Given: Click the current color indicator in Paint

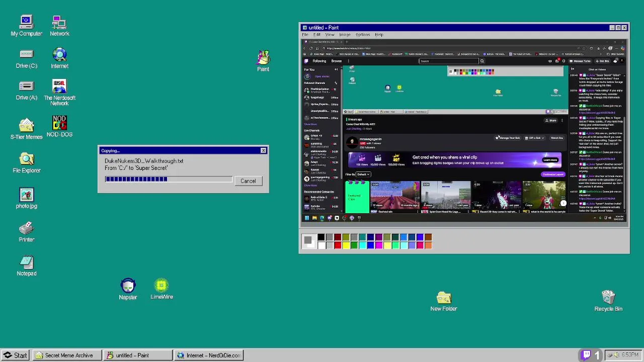Looking at the screenshot, I should coord(308,241).
